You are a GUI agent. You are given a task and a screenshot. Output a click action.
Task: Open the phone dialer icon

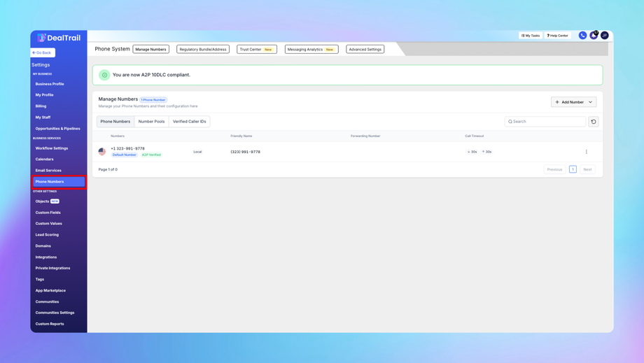(x=582, y=36)
